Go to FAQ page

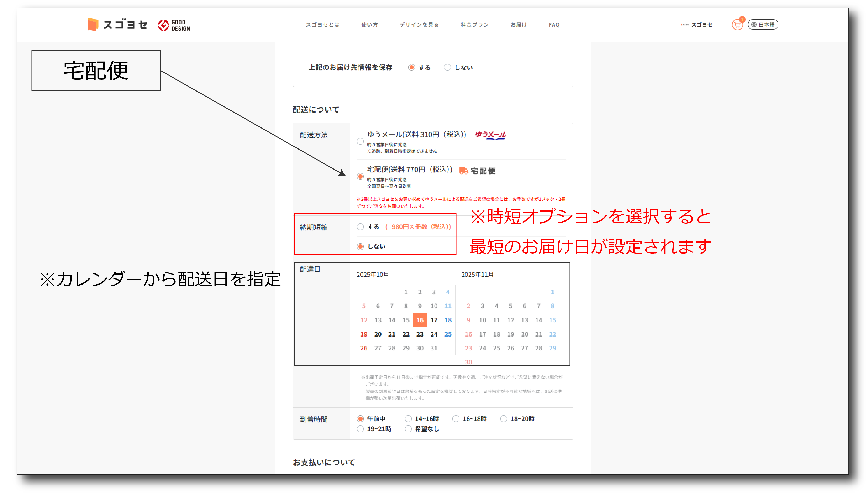pyautogui.click(x=554, y=25)
